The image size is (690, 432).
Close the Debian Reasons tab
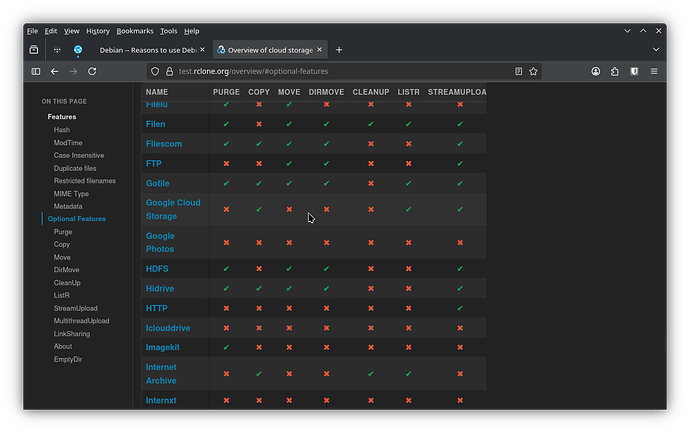click(202, 50)
